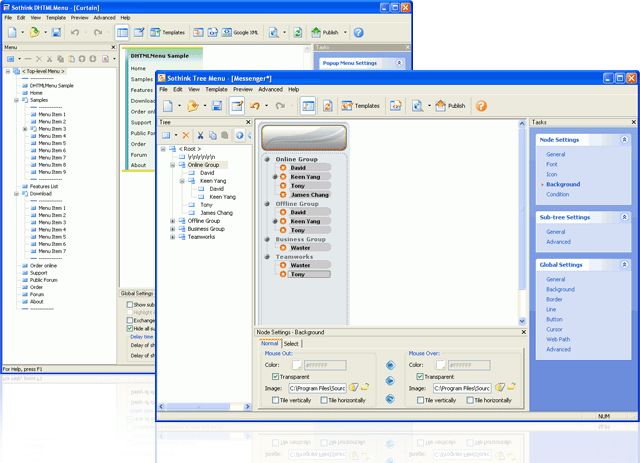Check Tile horizontally under Mouse Out

(324, 399)
